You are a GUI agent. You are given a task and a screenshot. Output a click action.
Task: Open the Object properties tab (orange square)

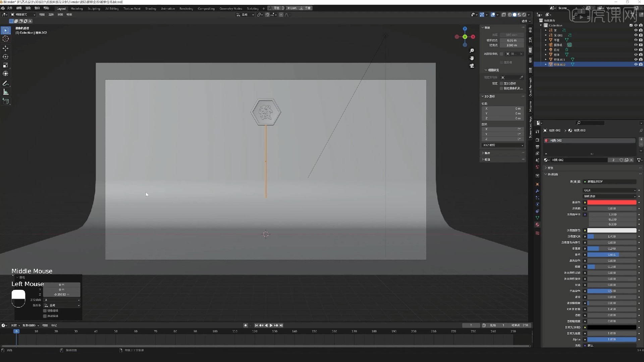coord(537,184)
